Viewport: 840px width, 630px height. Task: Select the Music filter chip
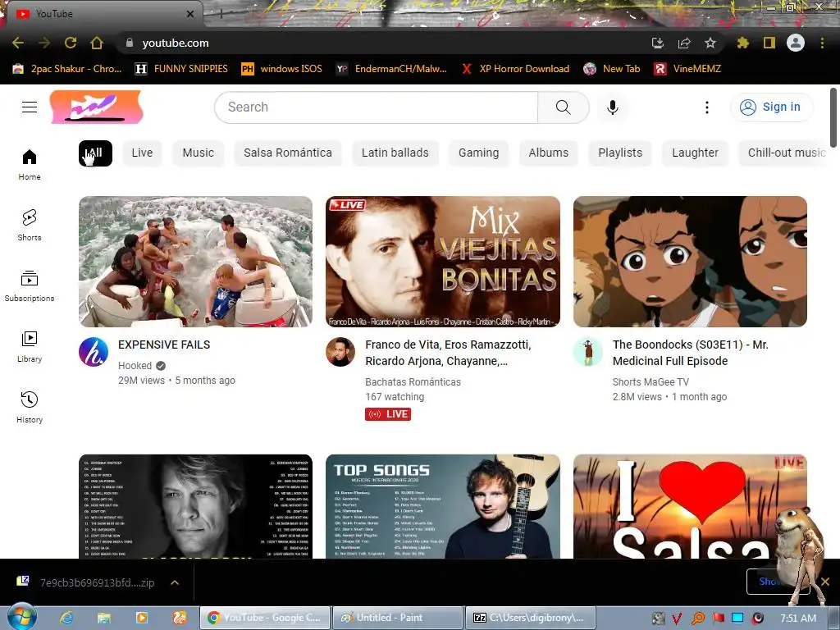tap(199, 153)
